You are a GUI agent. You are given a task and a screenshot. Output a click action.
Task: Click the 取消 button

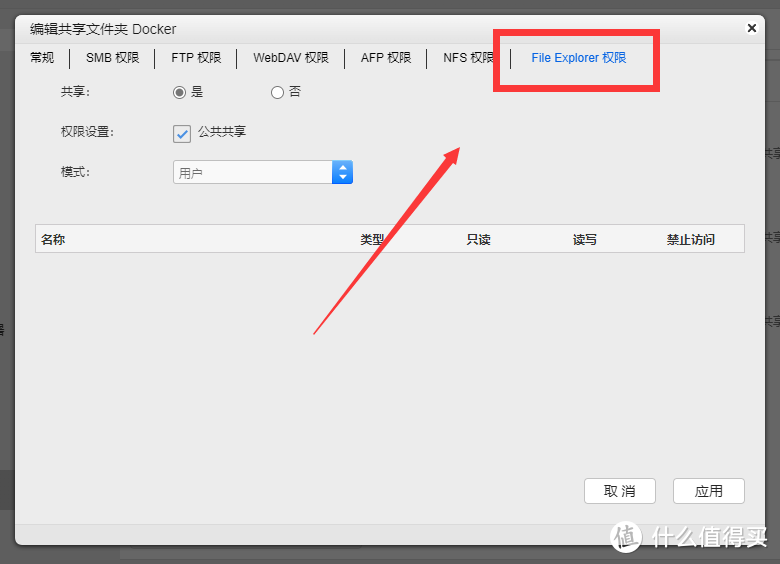click(x=620, y=491)
